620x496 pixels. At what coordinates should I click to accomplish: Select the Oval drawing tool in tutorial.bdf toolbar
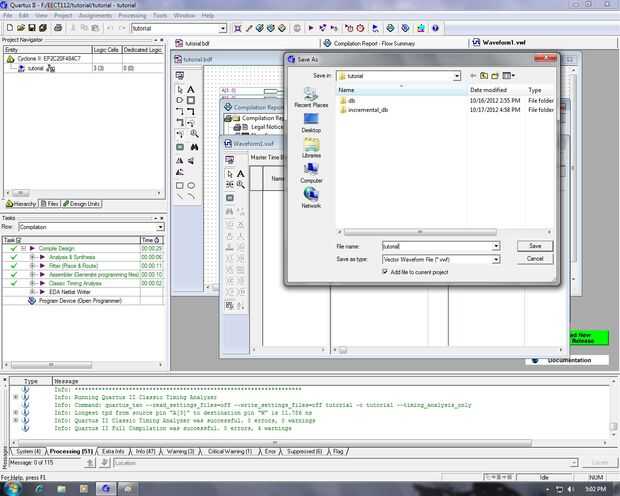point(191,185)
